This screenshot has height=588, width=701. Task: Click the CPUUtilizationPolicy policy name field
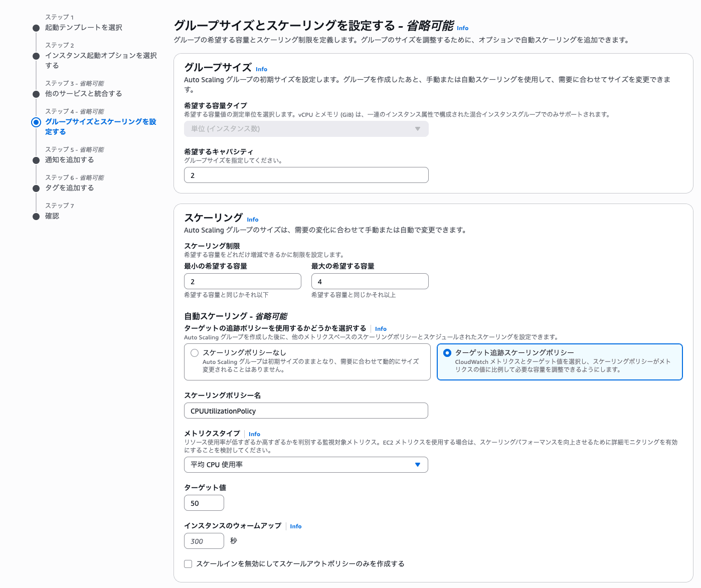306,411
